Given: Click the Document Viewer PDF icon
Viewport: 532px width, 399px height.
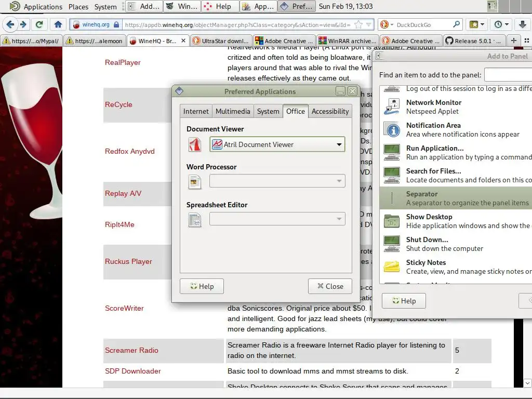Looking at the screenshot, I should (x=195, y=144).
